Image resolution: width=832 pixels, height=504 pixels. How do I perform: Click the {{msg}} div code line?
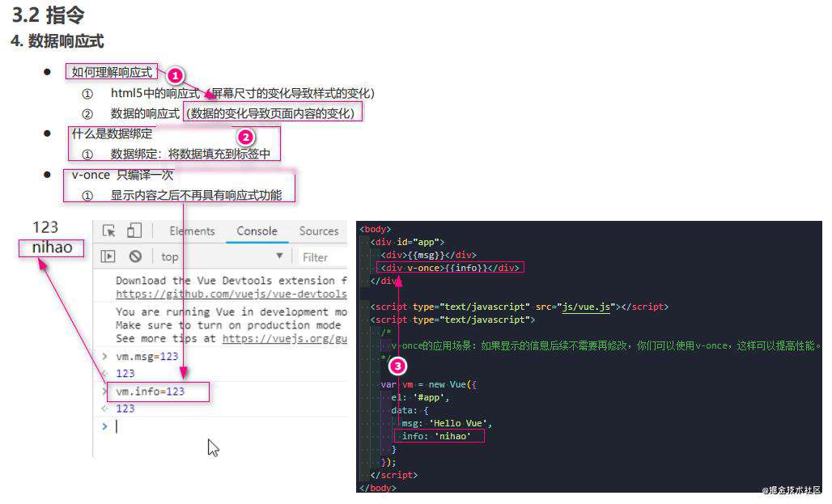[428, 255]
